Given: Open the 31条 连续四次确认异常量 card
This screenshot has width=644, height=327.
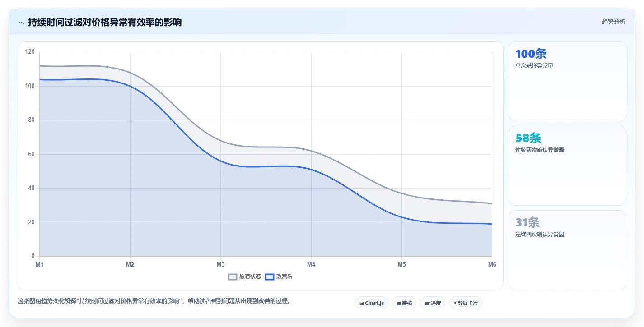Looking at the screenshot, I should point(568,250).
